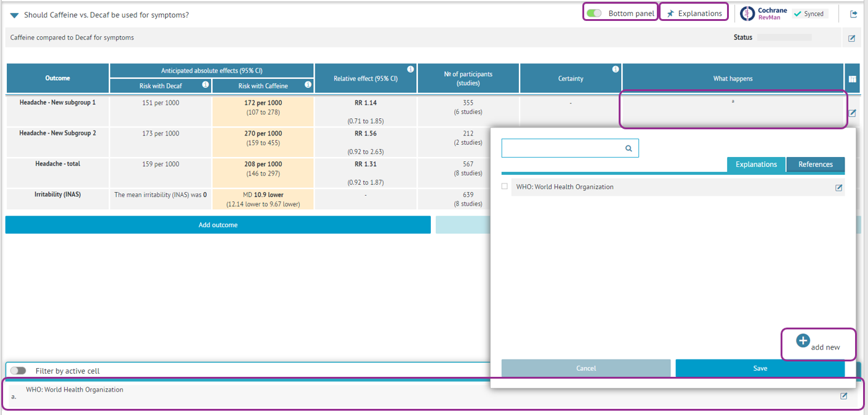Click the add new plus icon
The image size is (868, 415).
click(x=803, y=340)
